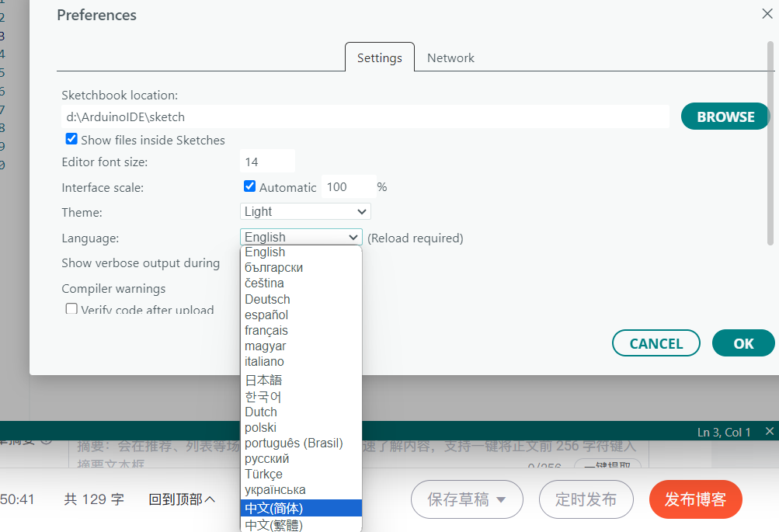
Task: Toggle the Automatic interface scale checkbox
Action: click(x=250, y=186)
